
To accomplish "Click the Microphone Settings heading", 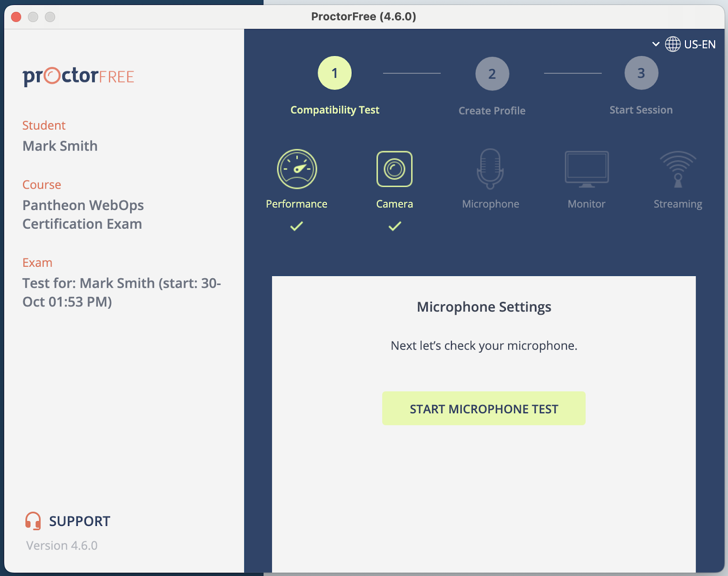I will coord(484,307).
